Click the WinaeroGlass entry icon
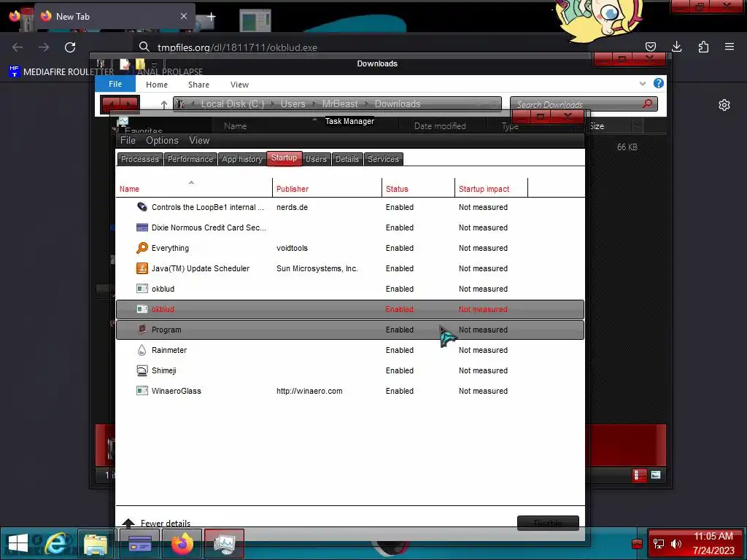The width and height of the screenshot is (747, 560). click(142, 391)
